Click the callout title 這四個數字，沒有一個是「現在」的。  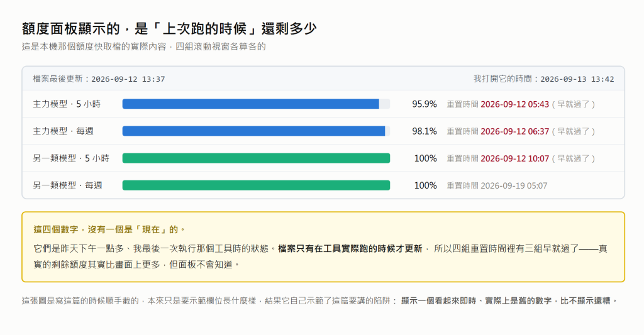point(109,229)
